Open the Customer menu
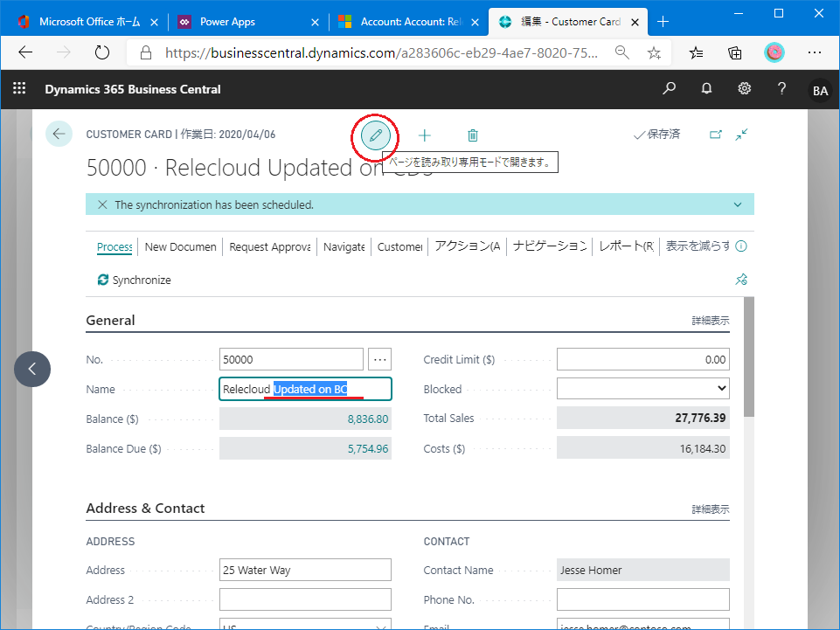 click(399, 247)
